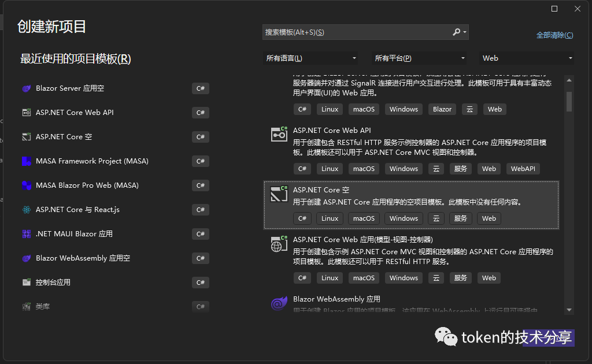The width and height of the screenshot is (592, 364).
Task: Maximize the 创建新项目 dialog window
Action: click(x=554, y=9)
